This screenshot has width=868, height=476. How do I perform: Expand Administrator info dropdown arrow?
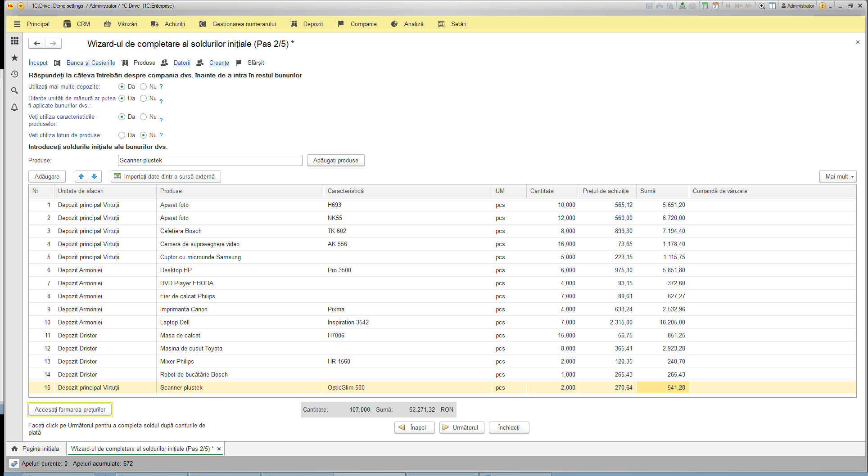pos(831,6)
